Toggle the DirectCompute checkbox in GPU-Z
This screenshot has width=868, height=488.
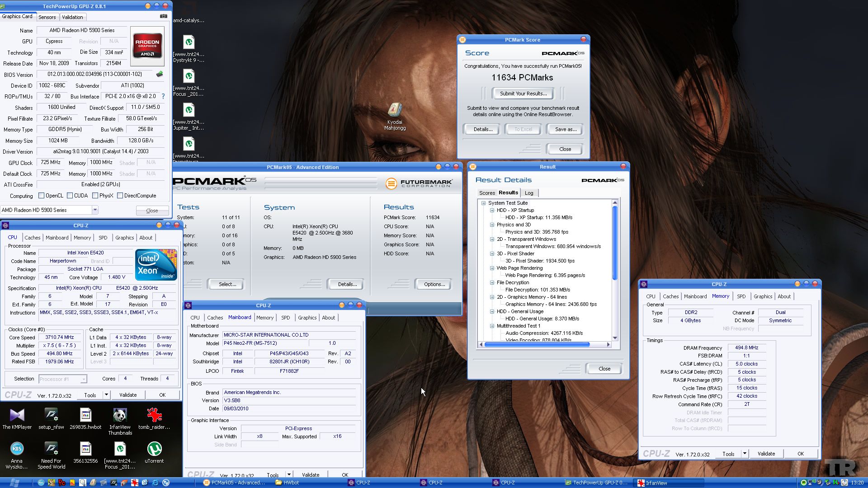120,196
